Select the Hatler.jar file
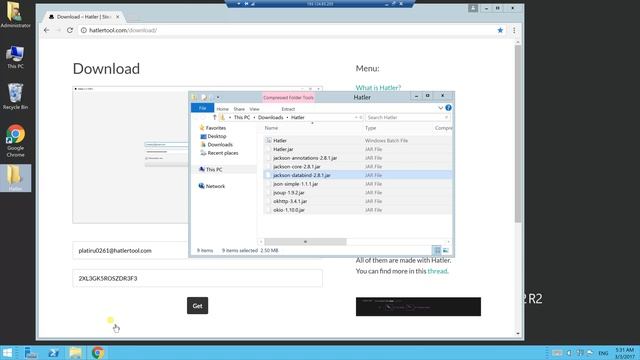This screenshot has height=360, width=640. (x=358, y=149)
